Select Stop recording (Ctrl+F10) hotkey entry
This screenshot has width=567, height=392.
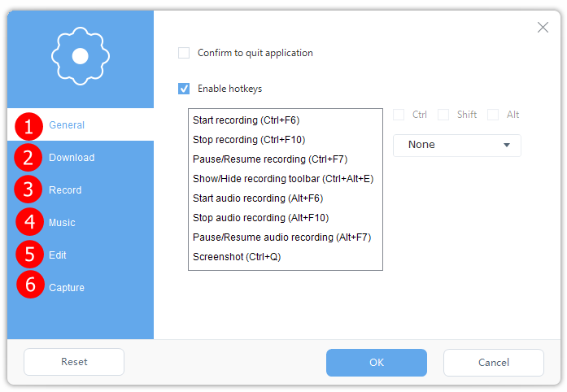[x=286, y=140]
